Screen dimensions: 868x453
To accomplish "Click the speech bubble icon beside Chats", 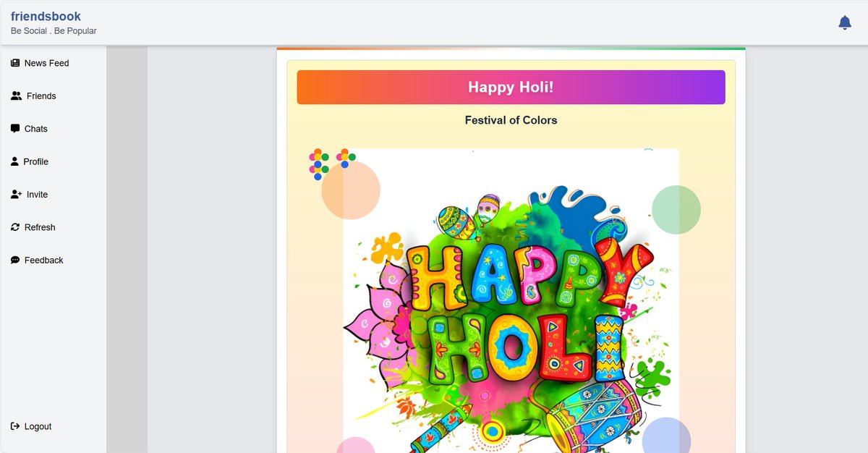I will pyautogui.click(x=15, y=128).
